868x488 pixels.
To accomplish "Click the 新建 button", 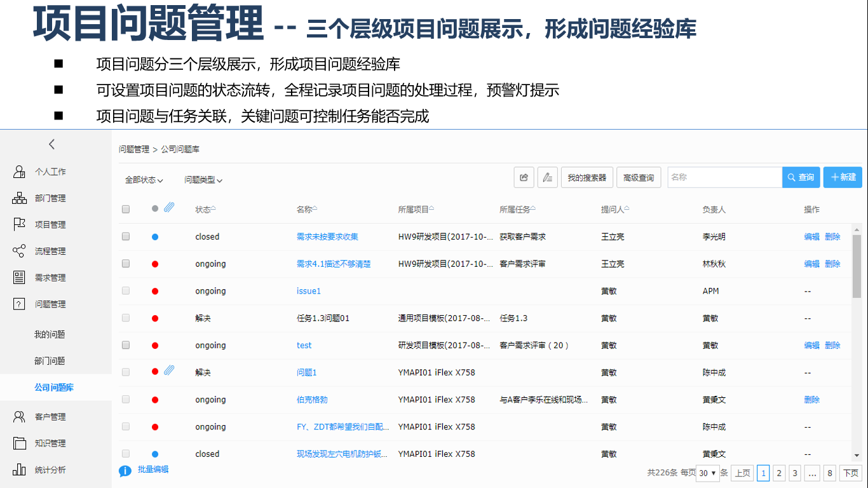I will 843,177.
